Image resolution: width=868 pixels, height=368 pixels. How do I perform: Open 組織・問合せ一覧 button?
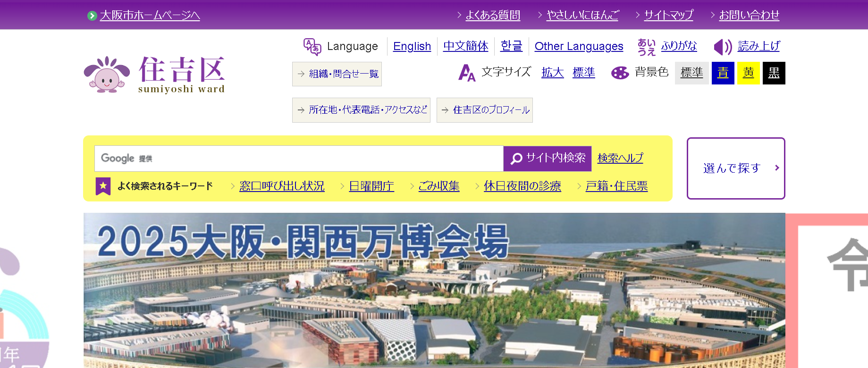coord(337,74)
